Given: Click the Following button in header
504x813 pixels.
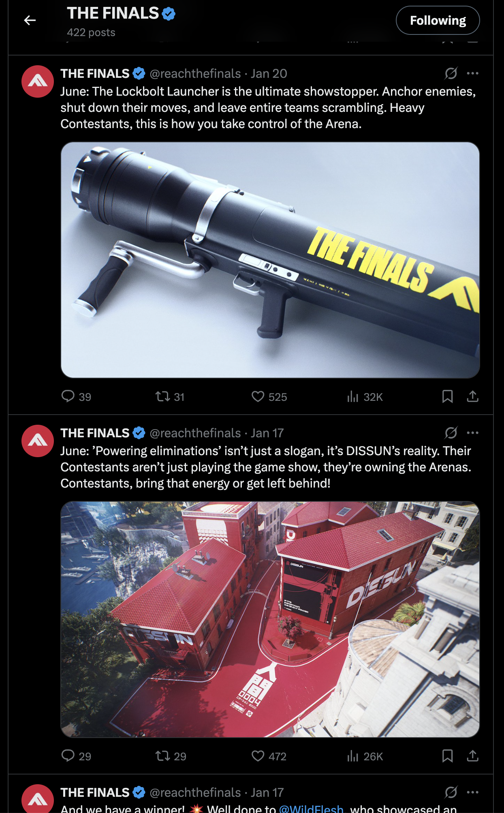Looking at the screenshot, I should (x=438, y=20).
